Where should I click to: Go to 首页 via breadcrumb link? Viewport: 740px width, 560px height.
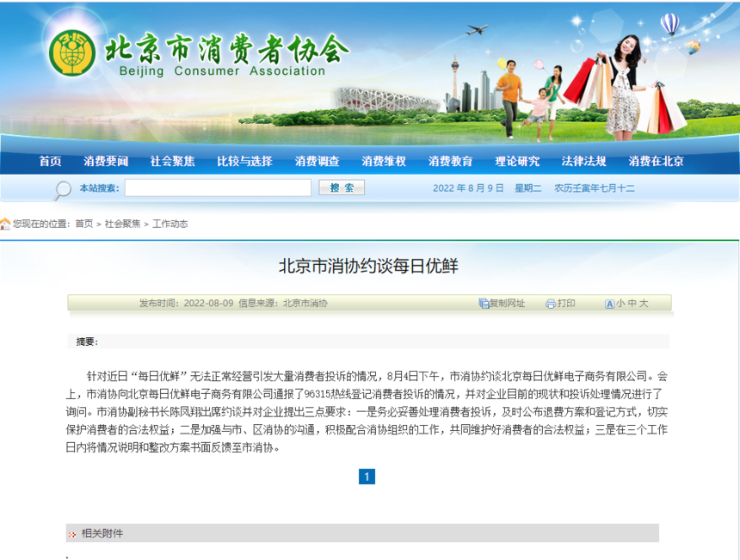(84, 224)
